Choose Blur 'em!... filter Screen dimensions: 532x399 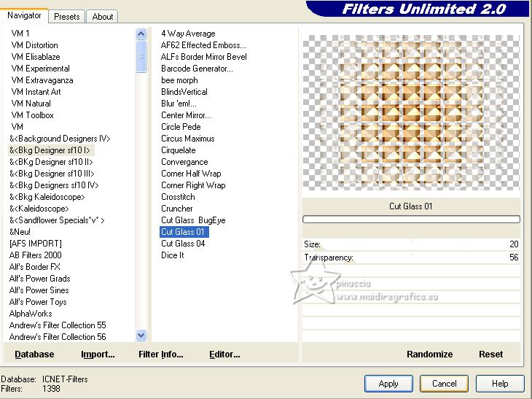(179, 104)
